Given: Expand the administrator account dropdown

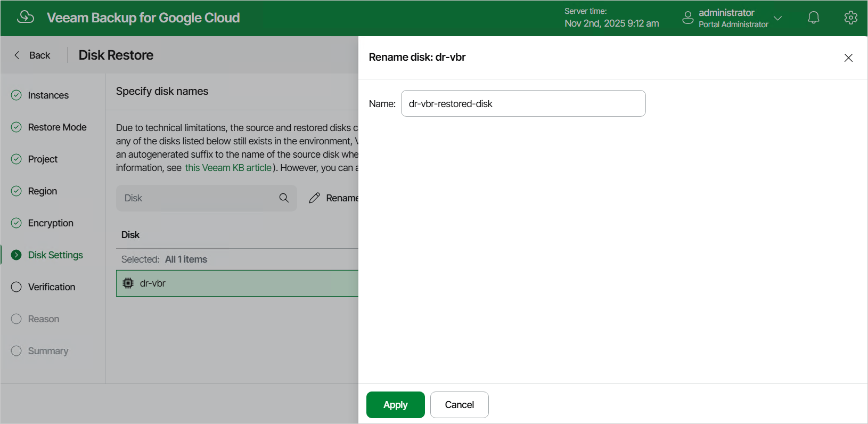Looking at the screenshot, I should pyautogui.click(x=777, y=18).
